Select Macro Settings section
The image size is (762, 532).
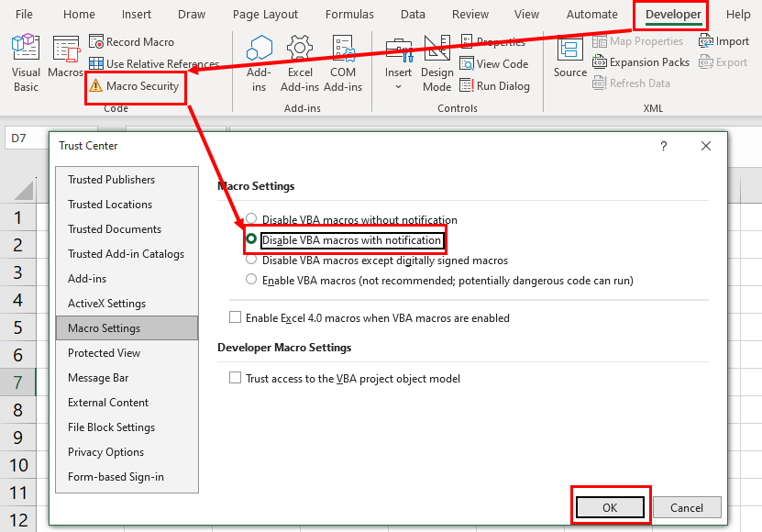point(127,327)
